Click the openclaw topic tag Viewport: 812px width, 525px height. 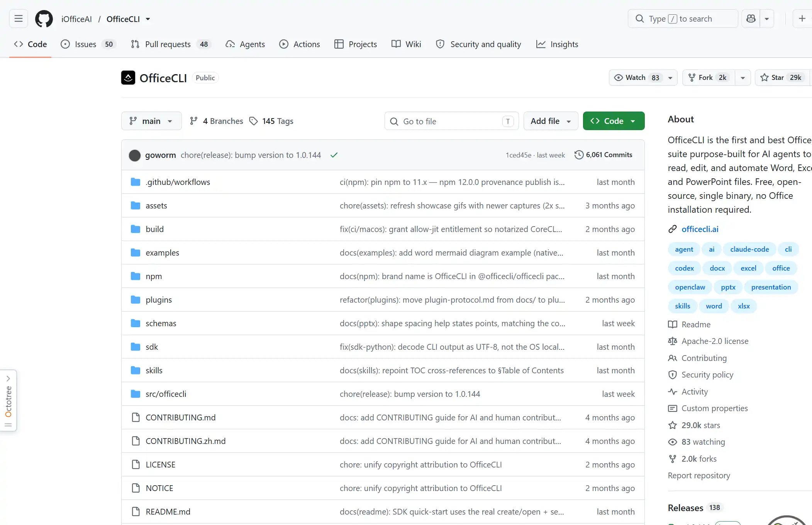(x=690, y=287)
